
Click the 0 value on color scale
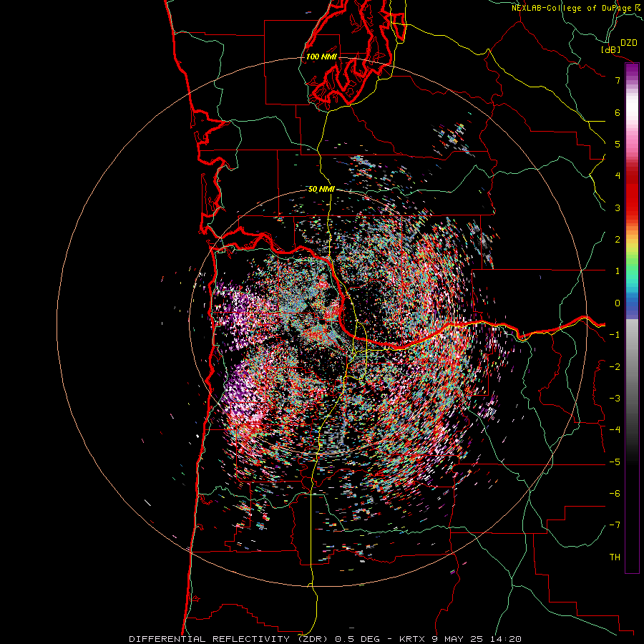pos(618,303)
